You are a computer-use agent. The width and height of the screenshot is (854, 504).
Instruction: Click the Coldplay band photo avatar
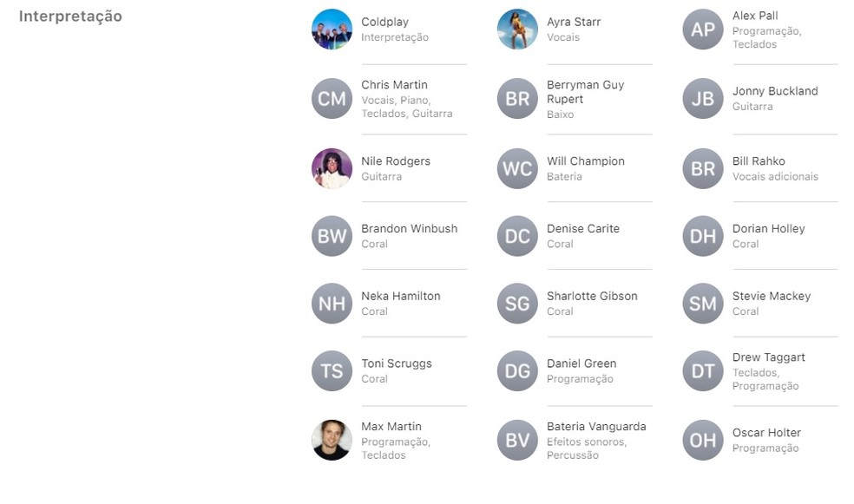(332, 29)
